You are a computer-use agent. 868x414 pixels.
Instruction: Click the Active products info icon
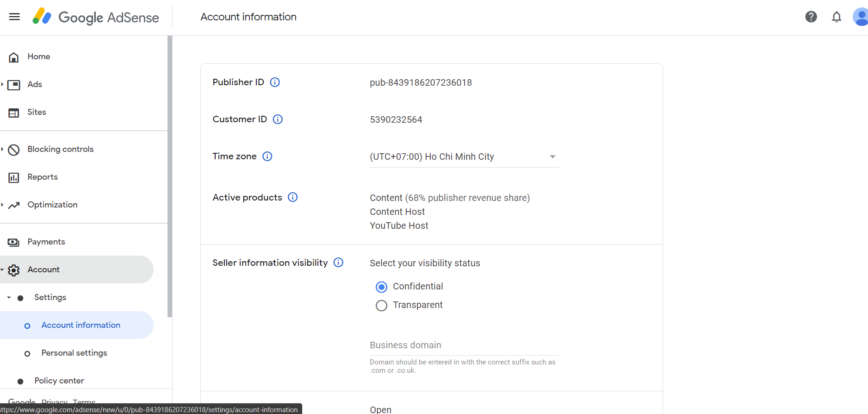click(x=293, y=197)
